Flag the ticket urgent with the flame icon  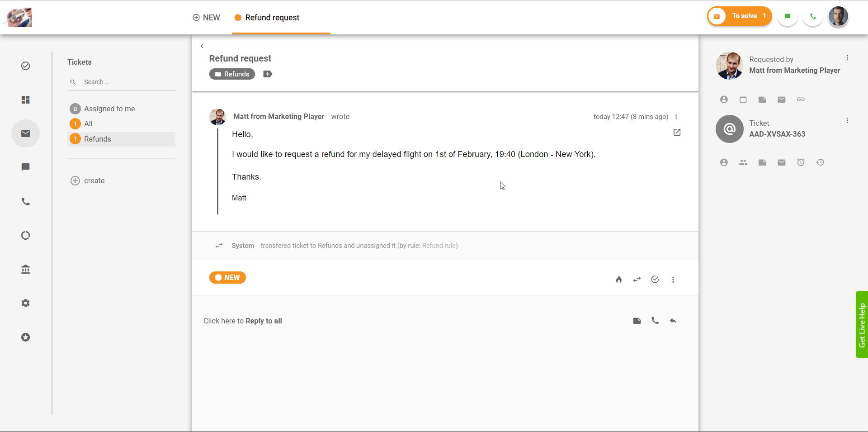click(x=618, y=280)
